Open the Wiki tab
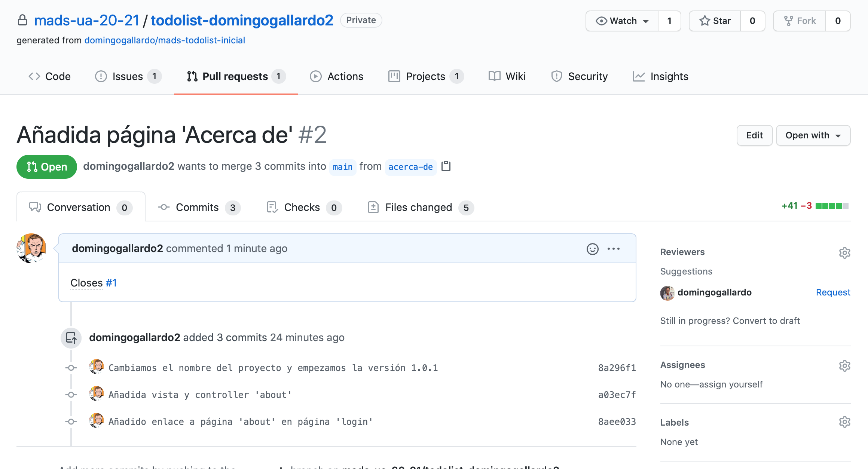868x469 pixels. [x=507, y=76]
